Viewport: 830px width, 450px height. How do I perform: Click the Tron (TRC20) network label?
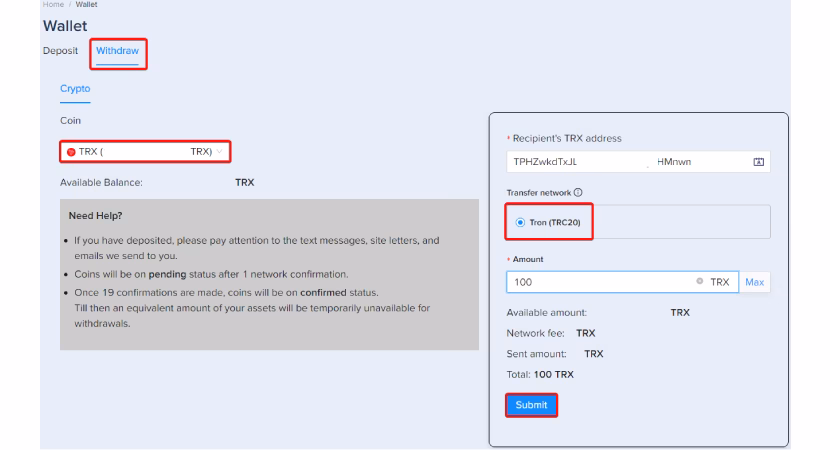click(558, 222)
